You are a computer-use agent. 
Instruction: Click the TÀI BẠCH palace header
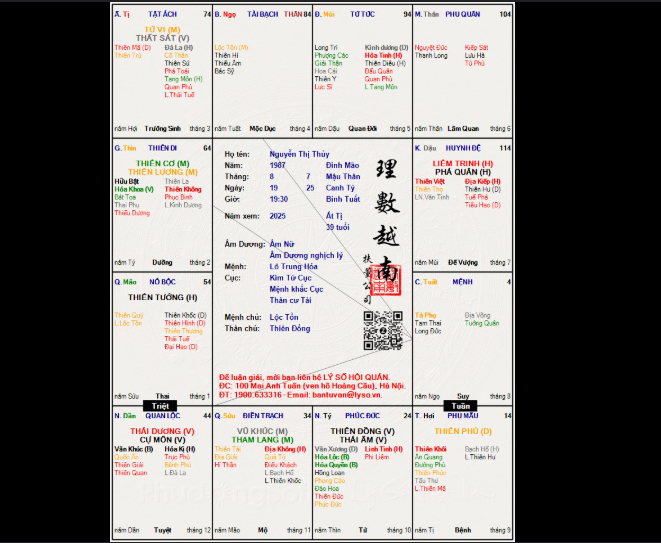click(x=263, y=14)
